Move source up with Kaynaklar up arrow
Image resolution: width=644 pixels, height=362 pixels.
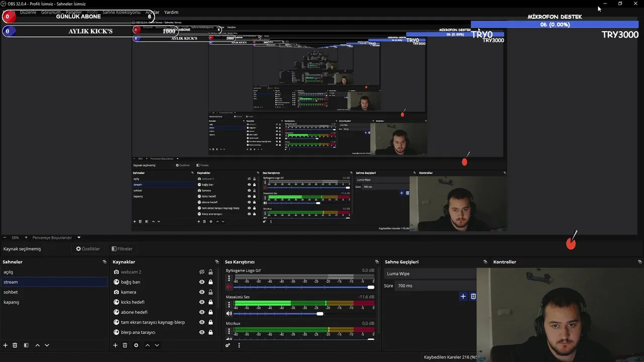point(147,345)
